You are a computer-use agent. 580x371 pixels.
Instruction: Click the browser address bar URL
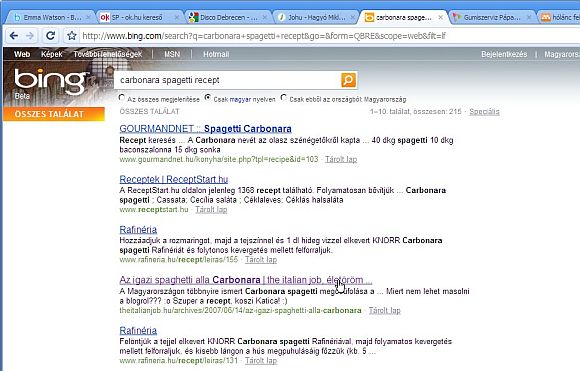pos(264,36)
